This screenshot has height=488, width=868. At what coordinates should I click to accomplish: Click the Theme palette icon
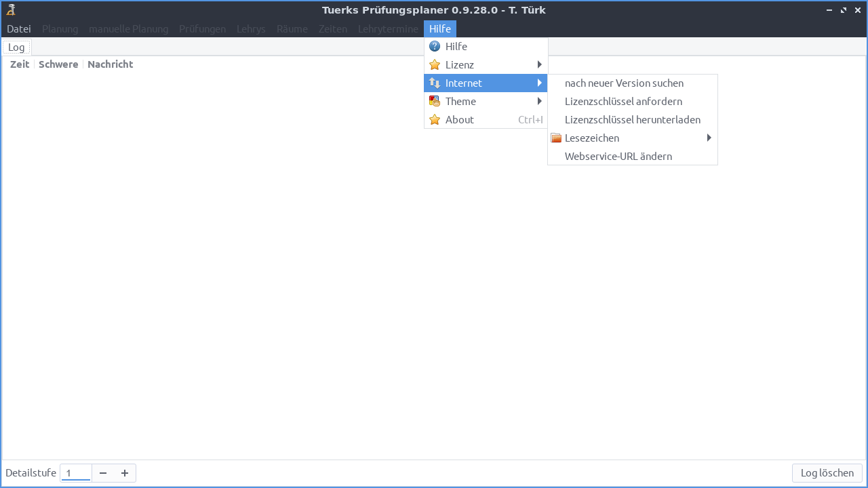coord(435,101)
